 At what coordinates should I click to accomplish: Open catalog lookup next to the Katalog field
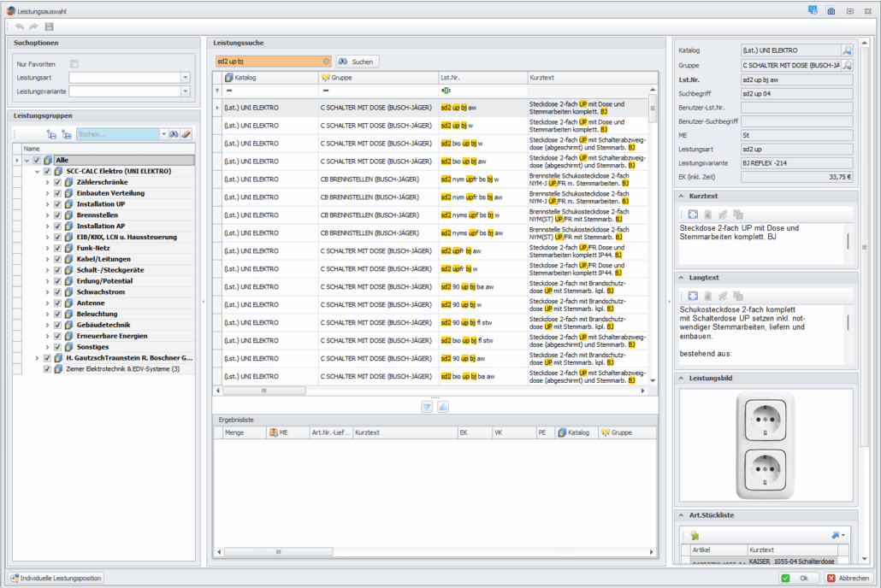[847, 50]
